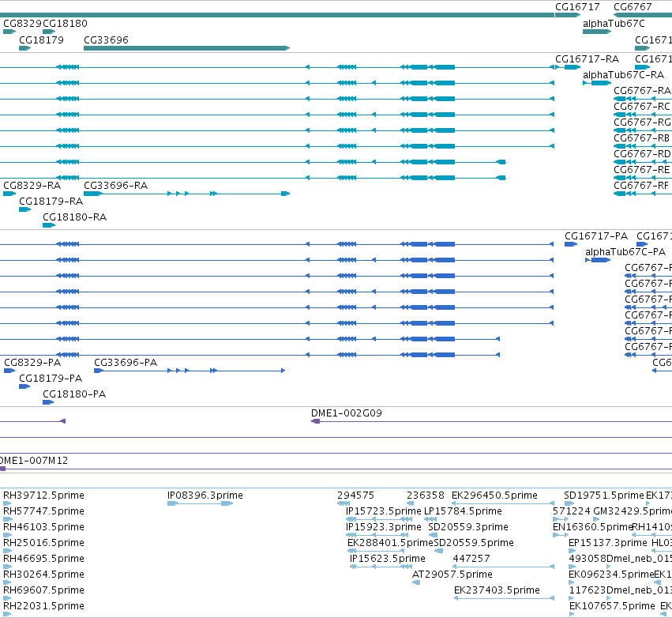This screenshot has width=672, height=618.
Task: Select the alphaTub67C-PA protein label
Action: (625, 252)
